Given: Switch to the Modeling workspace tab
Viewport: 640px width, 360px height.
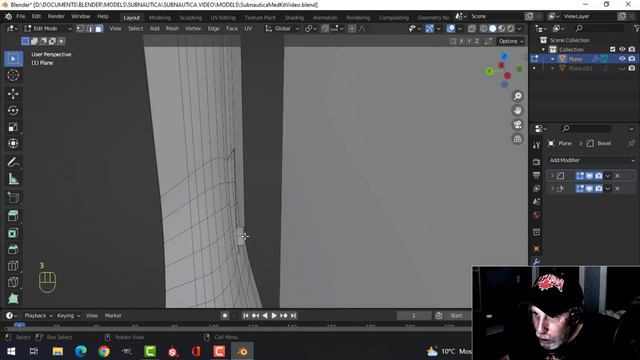Looking at the screenshot, I should tap(160, 18).
